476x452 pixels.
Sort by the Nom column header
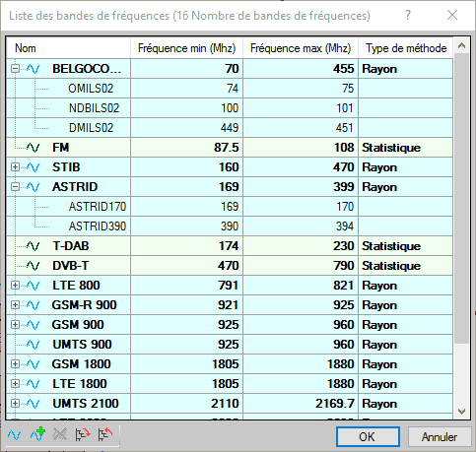68,48
